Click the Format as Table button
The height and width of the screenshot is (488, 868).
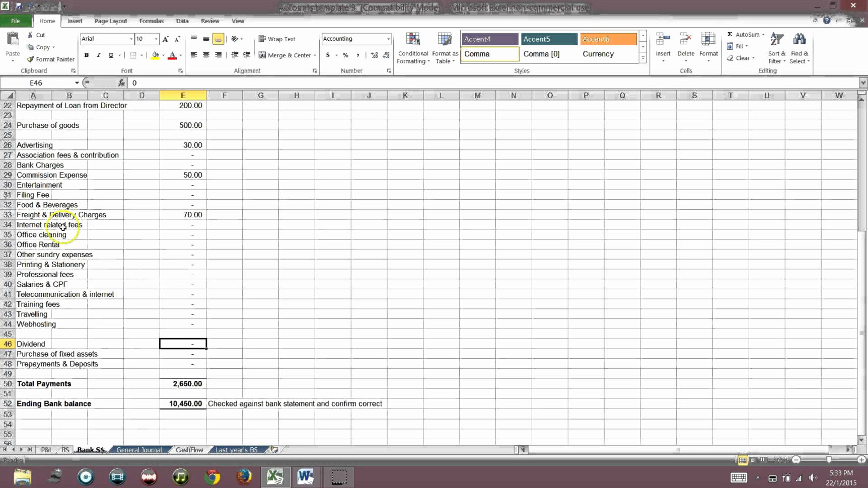click(445, 48)
